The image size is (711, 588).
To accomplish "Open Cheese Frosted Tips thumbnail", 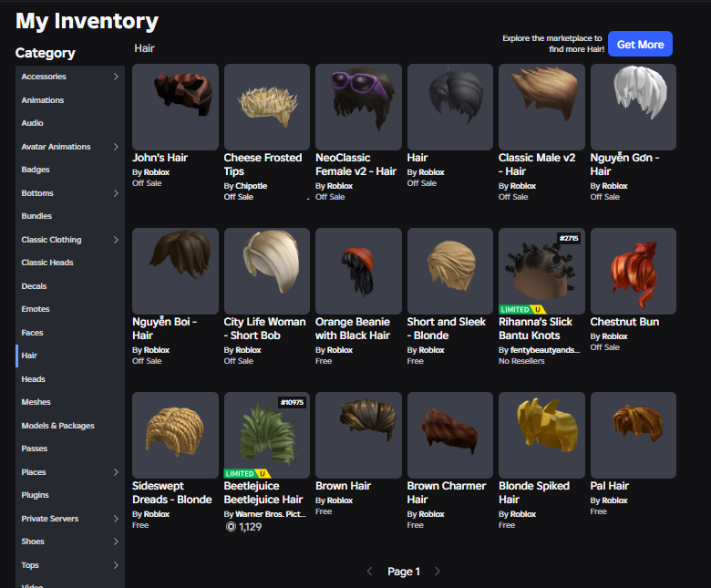I will point(266,107).
